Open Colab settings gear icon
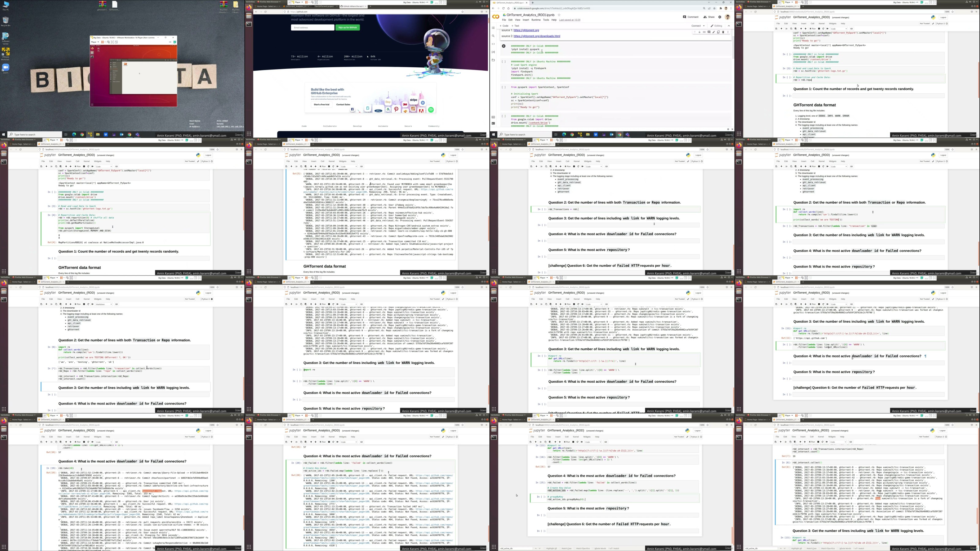The width and height of the screenshot is (980, 551). tap(719, 17)
